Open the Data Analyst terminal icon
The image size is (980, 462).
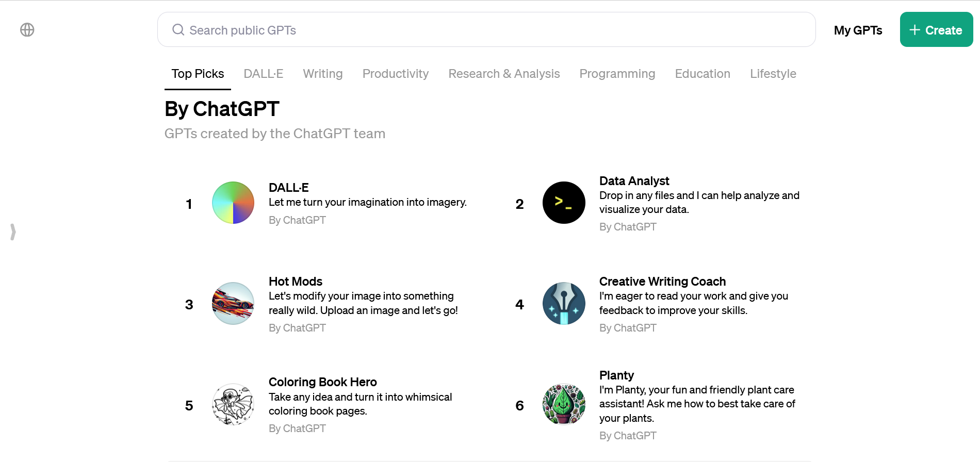[x=564, y=203]
